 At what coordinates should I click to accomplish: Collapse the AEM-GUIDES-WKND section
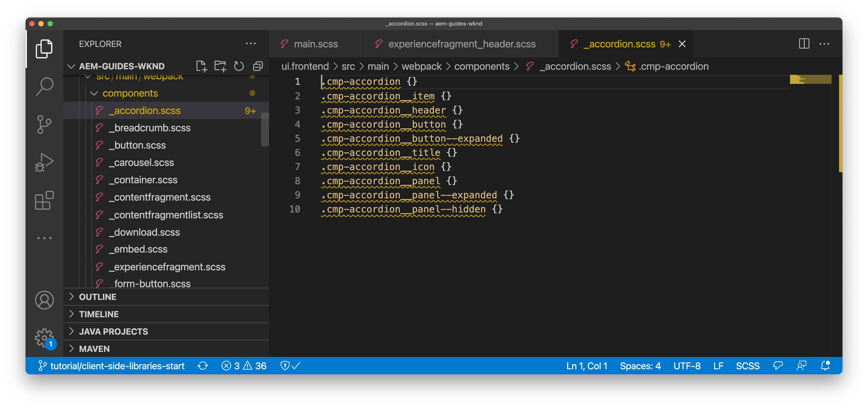coord(122,66)
